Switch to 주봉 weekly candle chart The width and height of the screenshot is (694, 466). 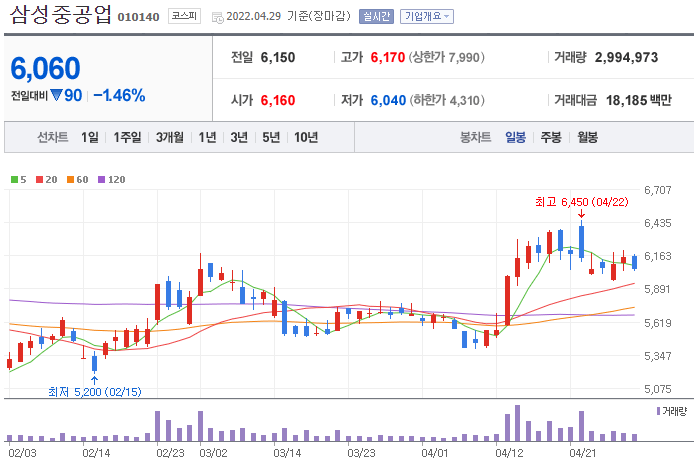pyautogui.click(x=551, y=137)
